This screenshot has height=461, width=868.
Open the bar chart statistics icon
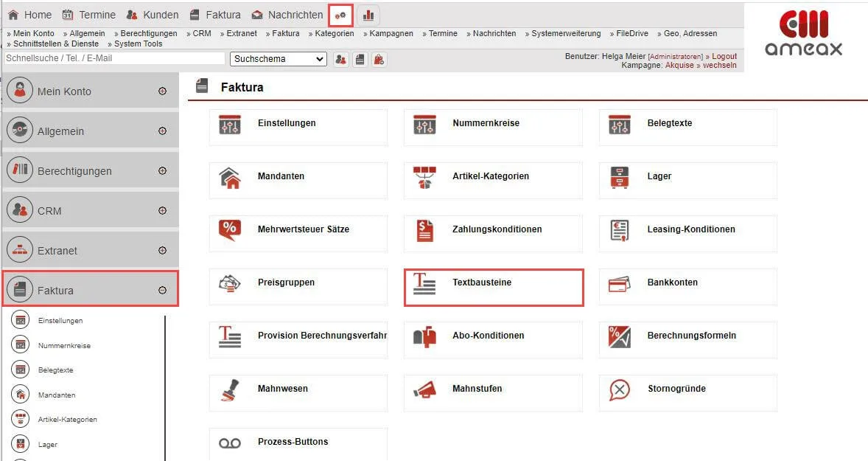pyautogui.click(x=368, y=15)
